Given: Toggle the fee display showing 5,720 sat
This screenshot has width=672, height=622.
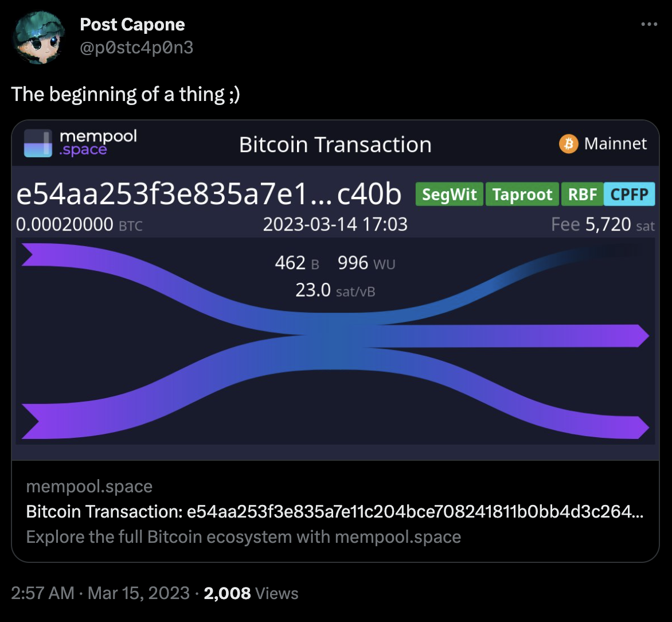Looking at the screenshot, I should click(603, 224).
